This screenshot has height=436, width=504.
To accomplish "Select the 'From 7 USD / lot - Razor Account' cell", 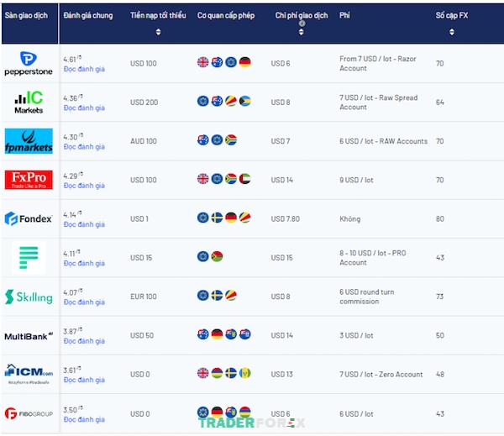I will pyautogui.click(x=378, y=63).
